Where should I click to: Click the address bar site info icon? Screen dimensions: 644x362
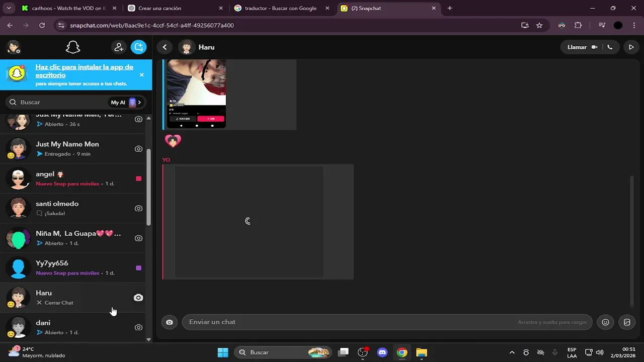pos(61,25)
